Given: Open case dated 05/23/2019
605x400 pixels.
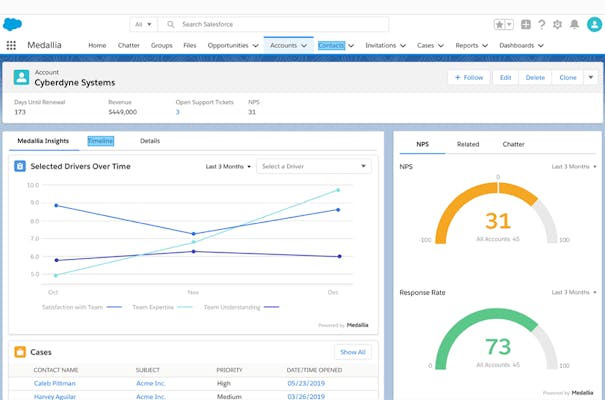Looking at the screenshot, I should click(x=306, y=383).
